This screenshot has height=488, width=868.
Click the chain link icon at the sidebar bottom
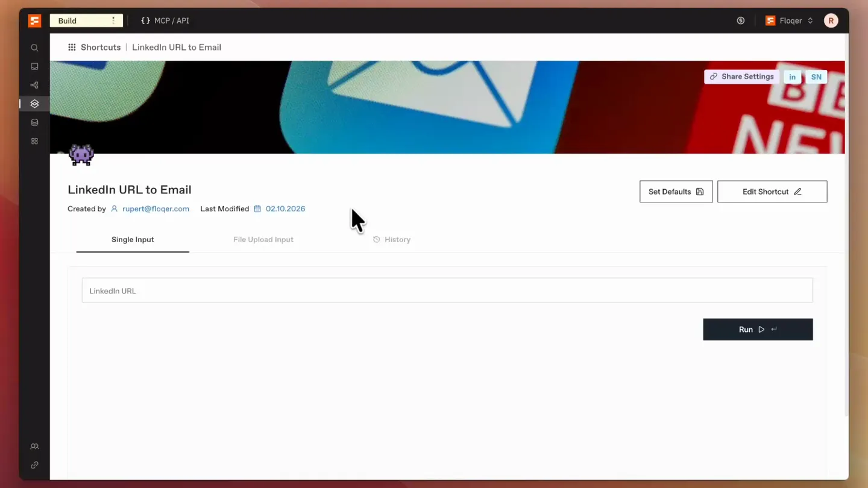(x=34, y=465)
